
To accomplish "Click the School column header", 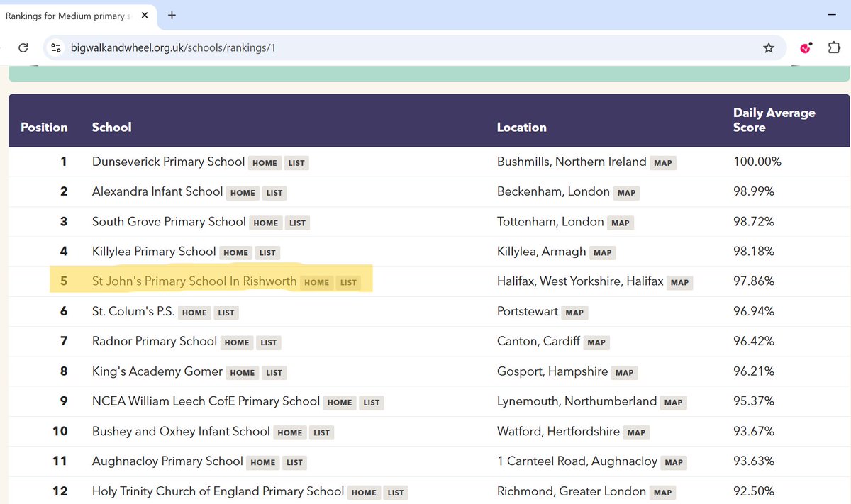I will (111, 128).
